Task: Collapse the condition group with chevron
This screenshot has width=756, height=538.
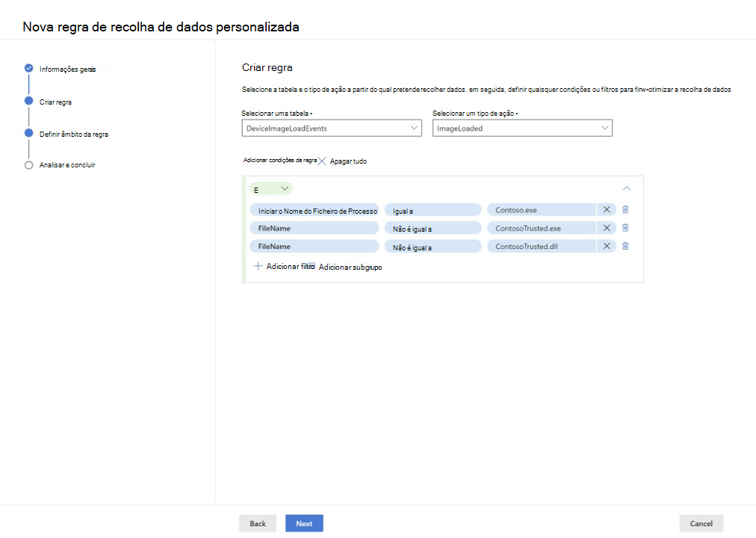Action: 627,188
